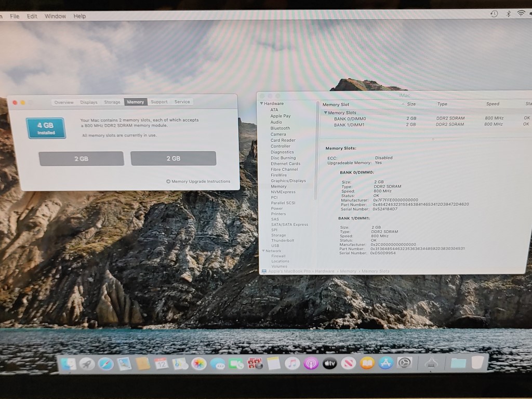The image size is (532, 399).
Task: Click the first 2 GB memory slot
Action: coord(82,158)
